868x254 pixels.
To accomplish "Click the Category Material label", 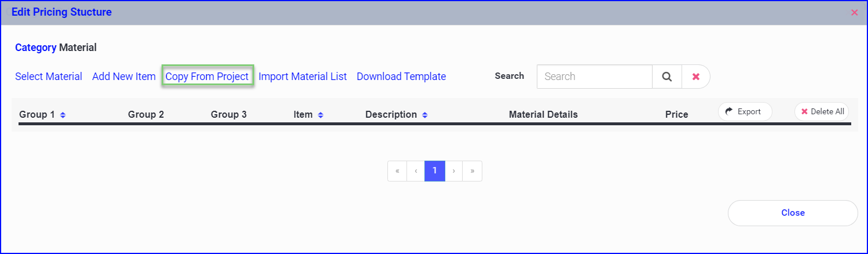I will [56, 48].
